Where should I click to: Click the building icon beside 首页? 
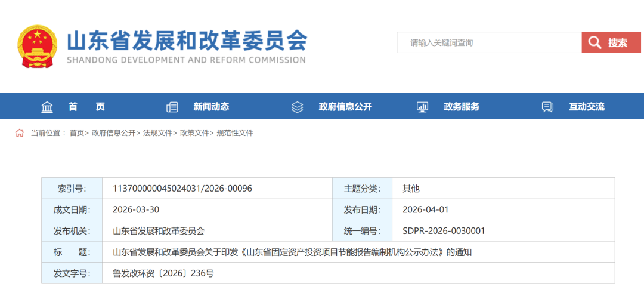47,107
